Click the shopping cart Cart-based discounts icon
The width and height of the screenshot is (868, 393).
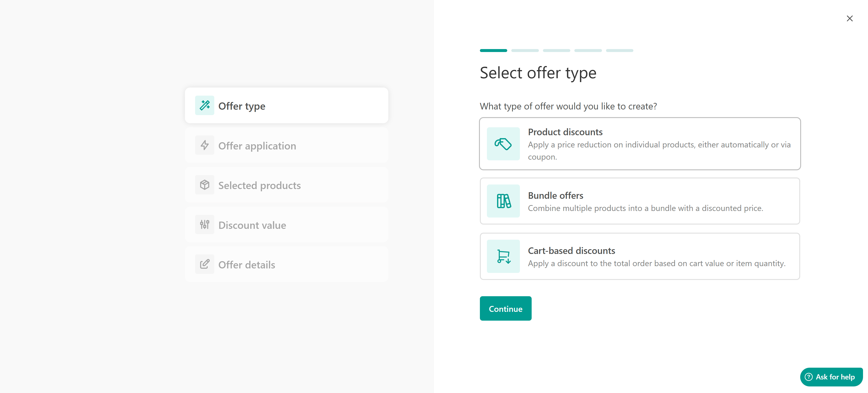[x=503, y=256]
